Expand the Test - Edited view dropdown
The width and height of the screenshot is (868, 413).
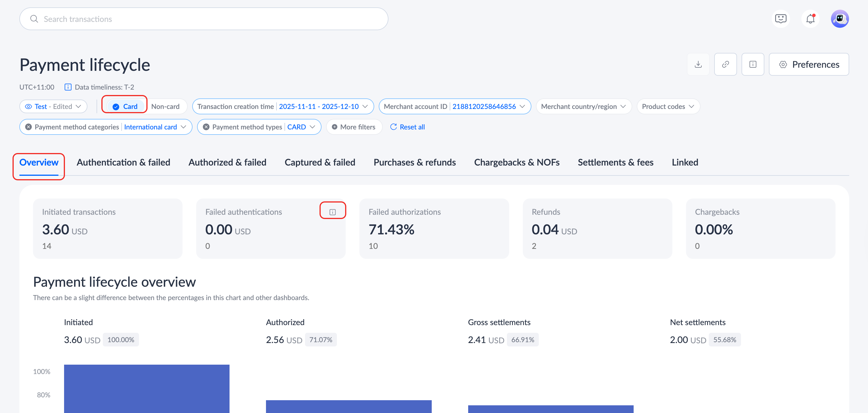[54, 106]
